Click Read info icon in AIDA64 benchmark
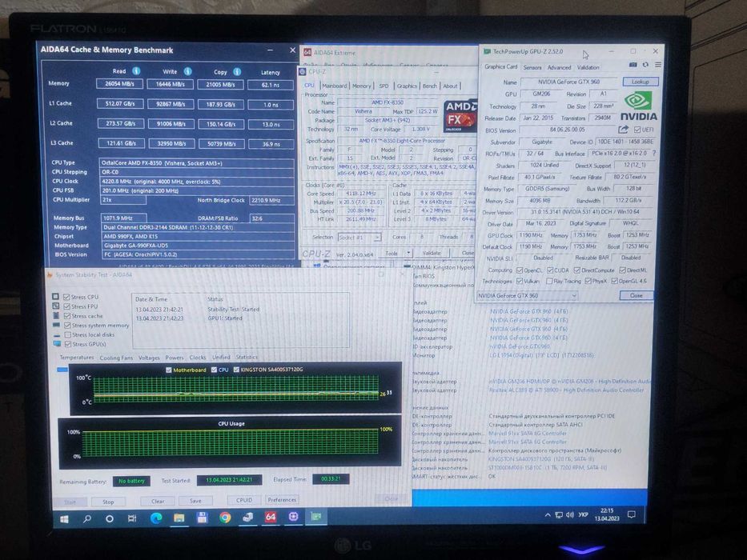The image size is (747, 560). click(x=136, y=71)
